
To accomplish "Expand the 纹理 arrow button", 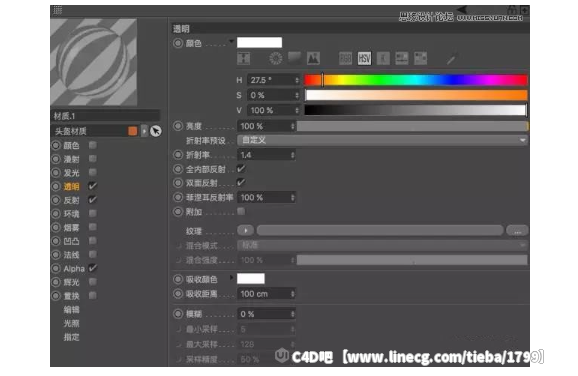I will coord(246,230).
